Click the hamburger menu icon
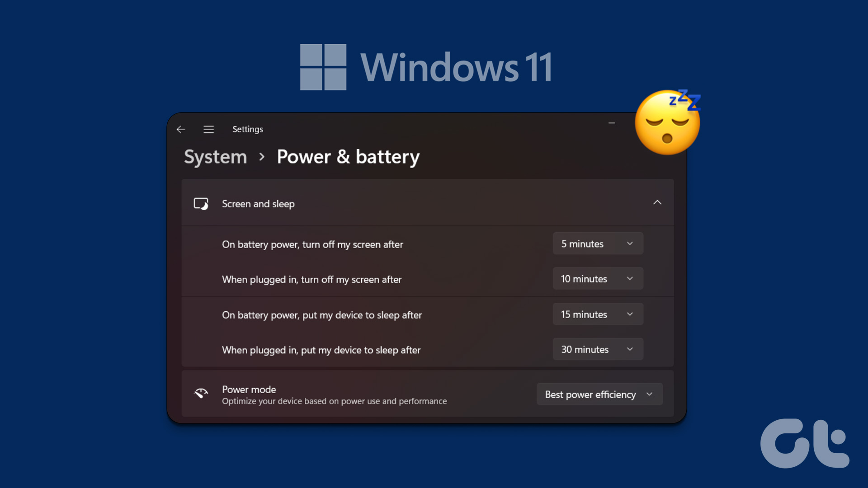The height and width of the screenshot is (488, 868). point(208,129)
